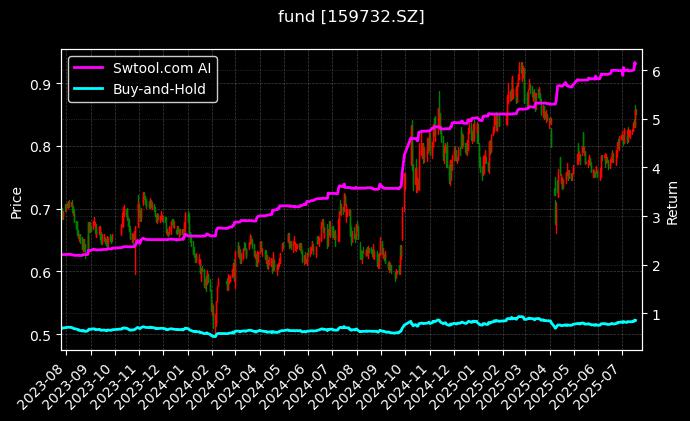
Task: Select the Swtool.com AI legend label
Action: point(159,68)
